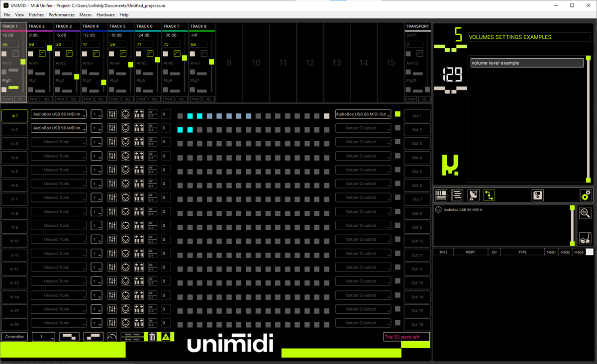Screen dimensions: 597x364
Task: Click the In 1 input button
Action: tap(14, 116)
